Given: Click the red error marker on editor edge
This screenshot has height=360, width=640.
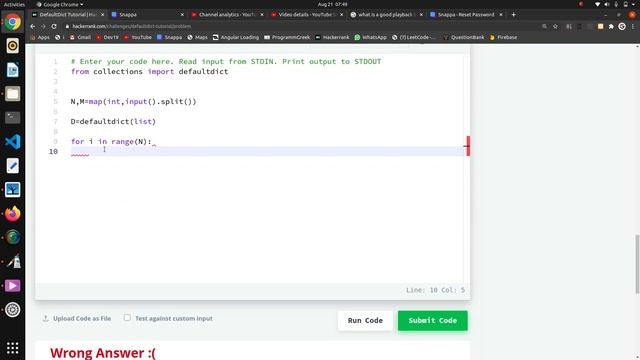Looking at the screenshot, I should pos(468,146).
